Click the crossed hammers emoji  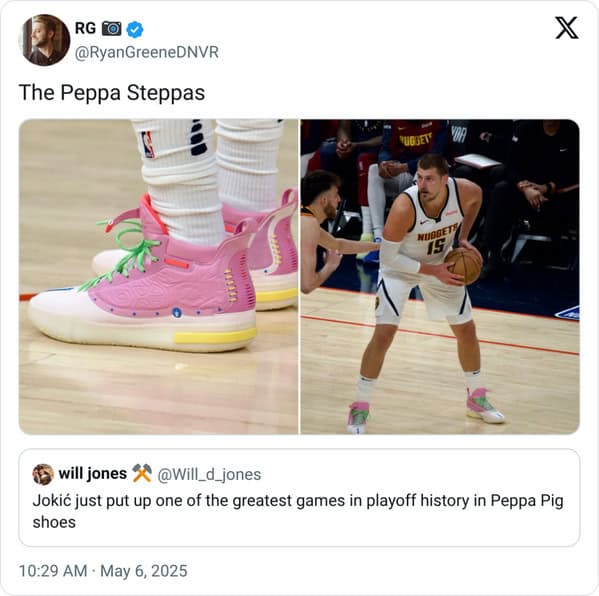(142, 474)
